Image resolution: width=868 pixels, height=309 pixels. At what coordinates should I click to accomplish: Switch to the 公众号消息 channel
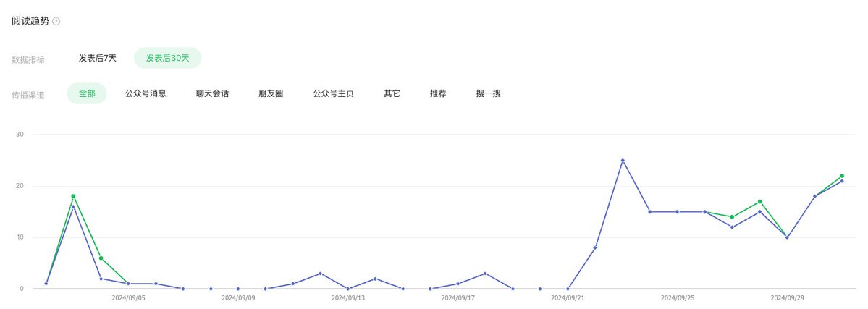(x=146, y=93)
